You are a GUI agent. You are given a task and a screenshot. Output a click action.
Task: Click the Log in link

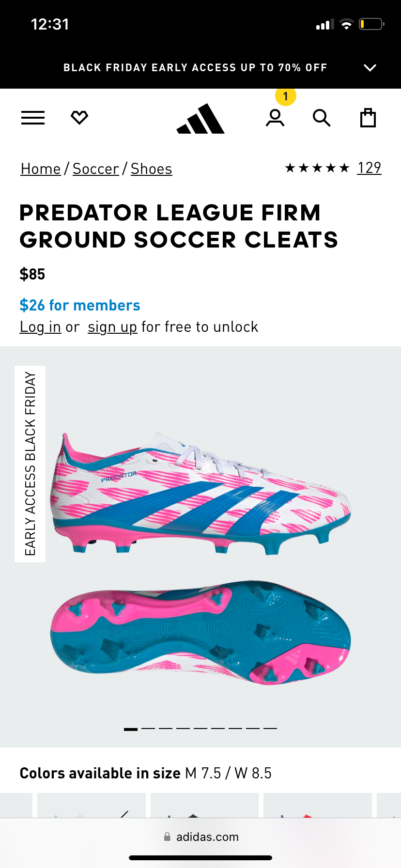click(40, 327)
